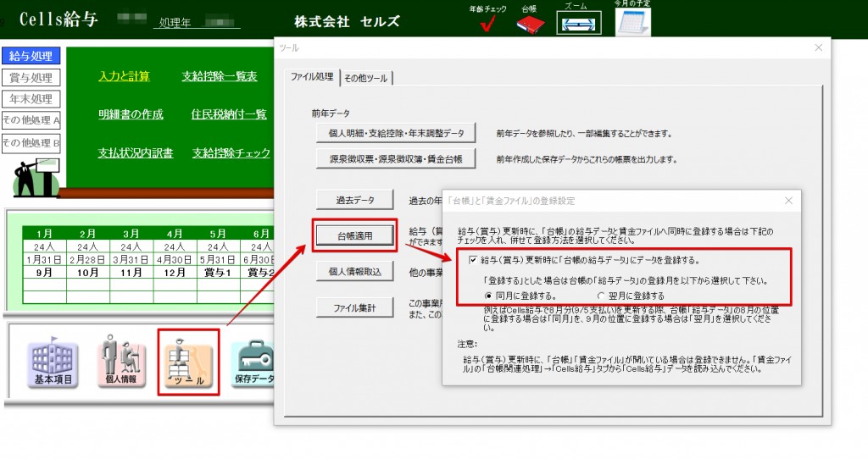Select 賞与処理 in left sidebar

(31, 78)
